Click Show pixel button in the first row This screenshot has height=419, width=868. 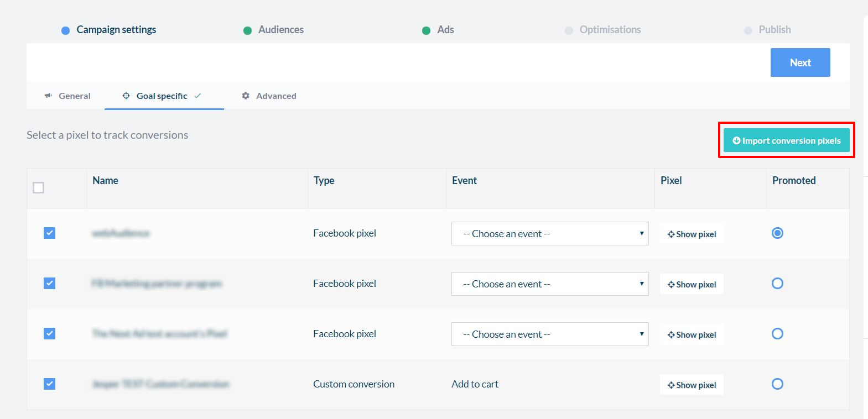(692, 234)
